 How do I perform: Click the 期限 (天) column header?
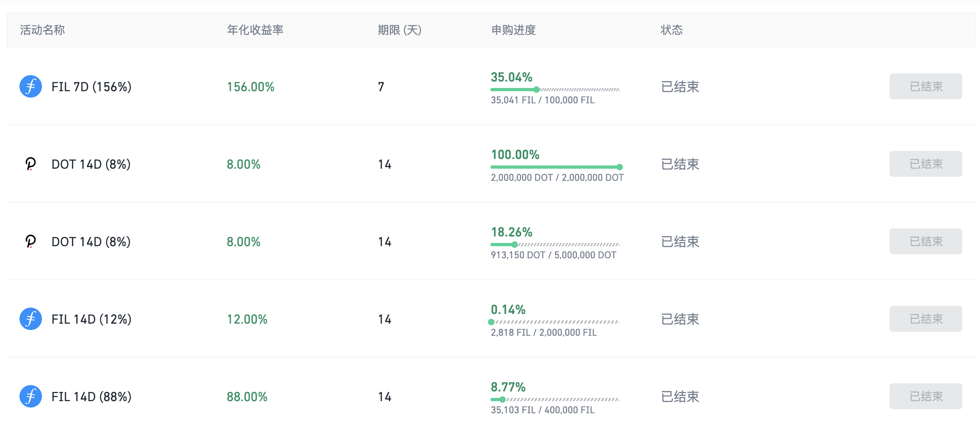(400, 30)
